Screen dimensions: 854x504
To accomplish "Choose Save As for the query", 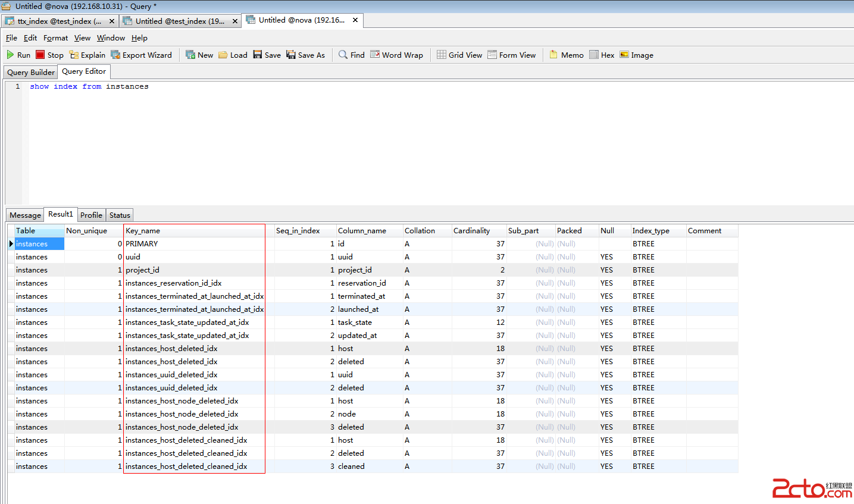I will [x=305, y=55].
